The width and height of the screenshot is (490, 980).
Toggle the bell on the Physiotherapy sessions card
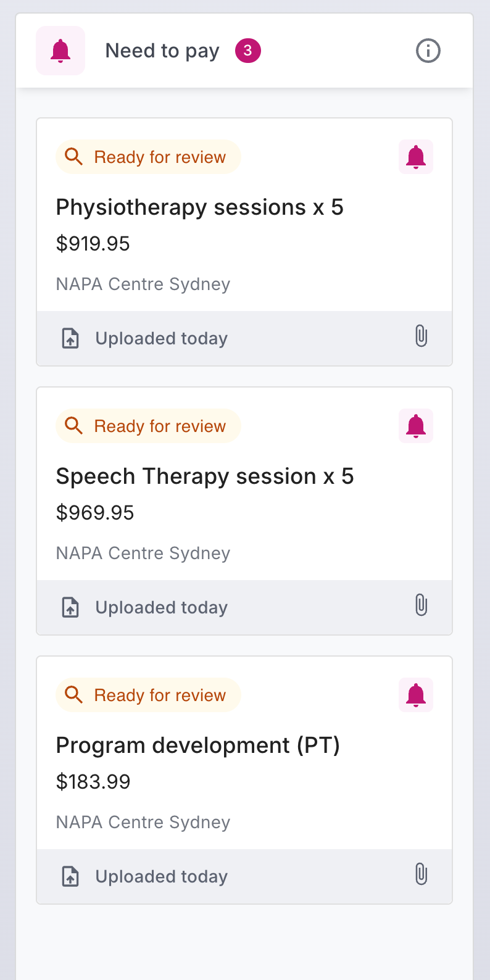pyautogui.click(x=416, y=157)
